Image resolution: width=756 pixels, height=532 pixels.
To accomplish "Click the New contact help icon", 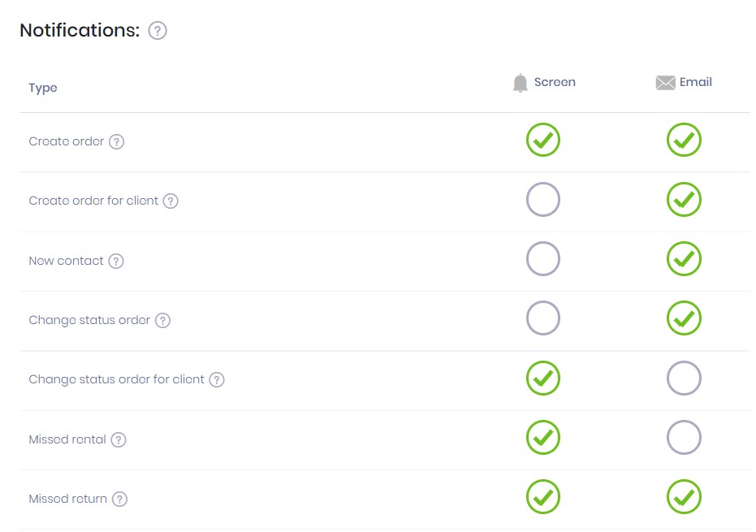I will pyautogui.click(x=116, y=262).
